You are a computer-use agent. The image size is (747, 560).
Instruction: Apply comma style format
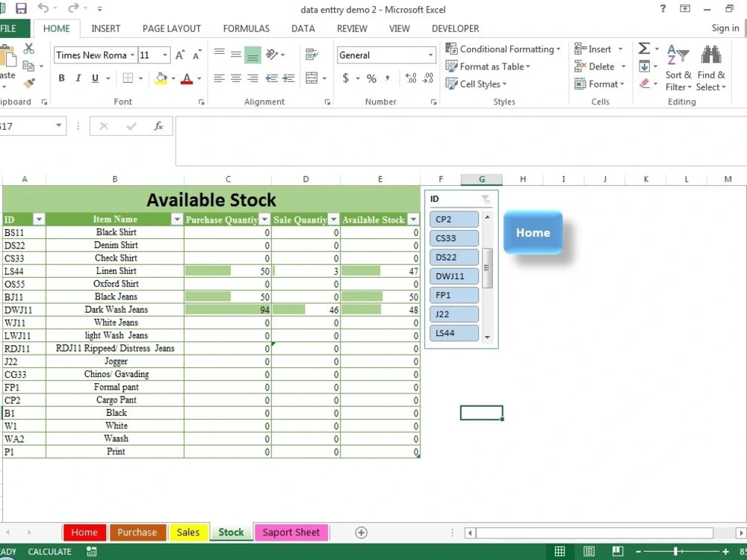point(388,78)
